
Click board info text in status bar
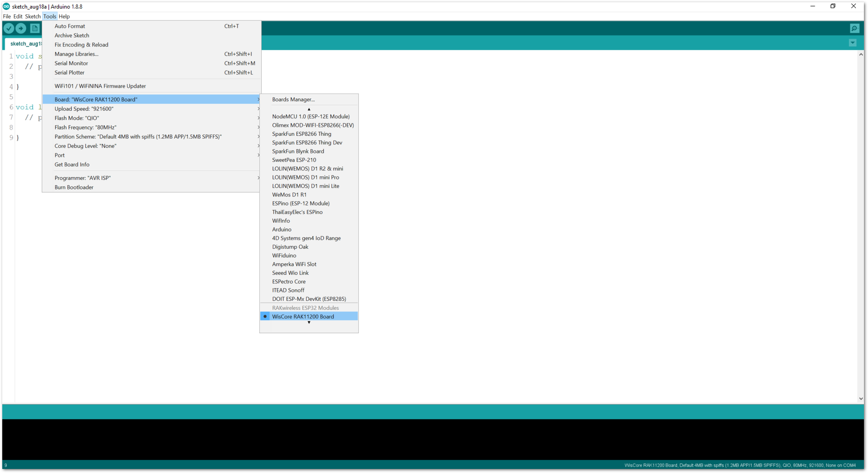pos(740,465)
